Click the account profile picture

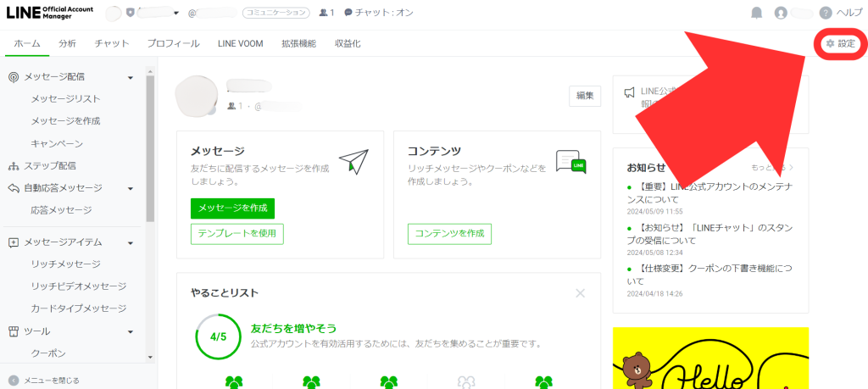[x=196, y=95]
